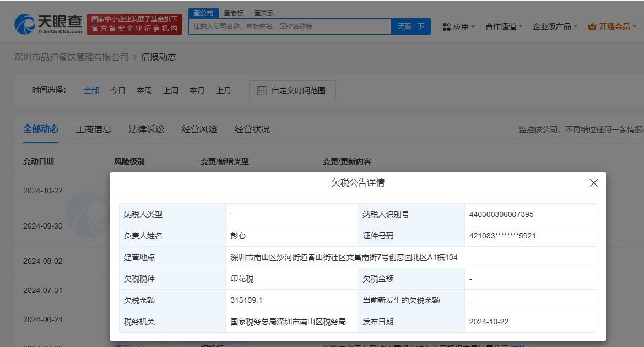Close the tax arrears detail dialog

click(593, 183)
